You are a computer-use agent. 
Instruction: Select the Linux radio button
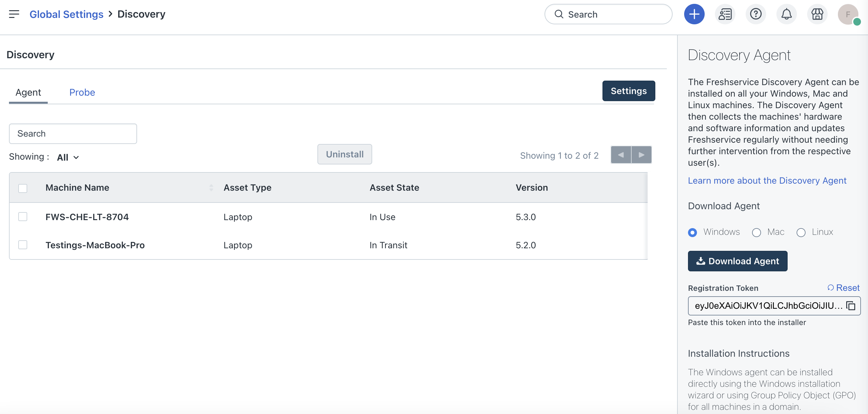pyautogui.click(x=801, y=232)
